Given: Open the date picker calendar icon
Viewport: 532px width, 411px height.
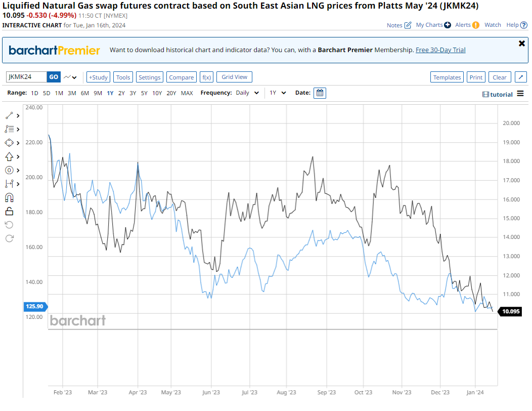Looking at the screenshot, I should (320, 93).
